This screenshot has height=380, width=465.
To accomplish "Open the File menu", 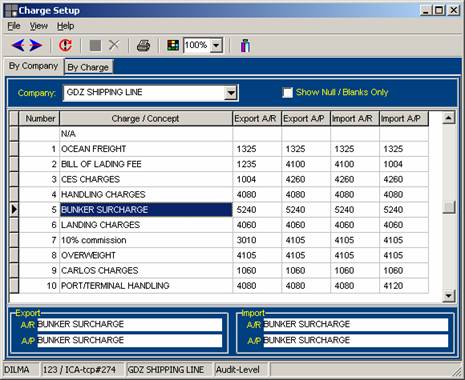I will (14, 26).
